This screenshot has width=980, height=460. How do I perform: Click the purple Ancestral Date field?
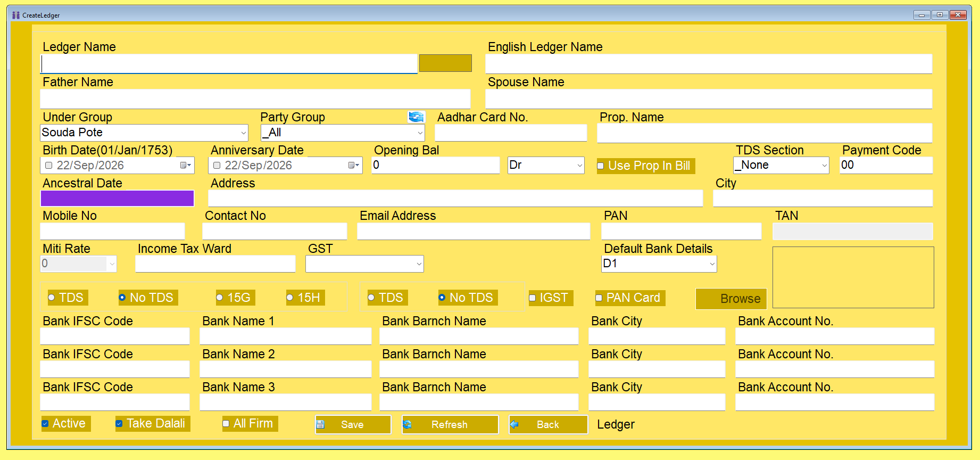[x=118, y=199]
